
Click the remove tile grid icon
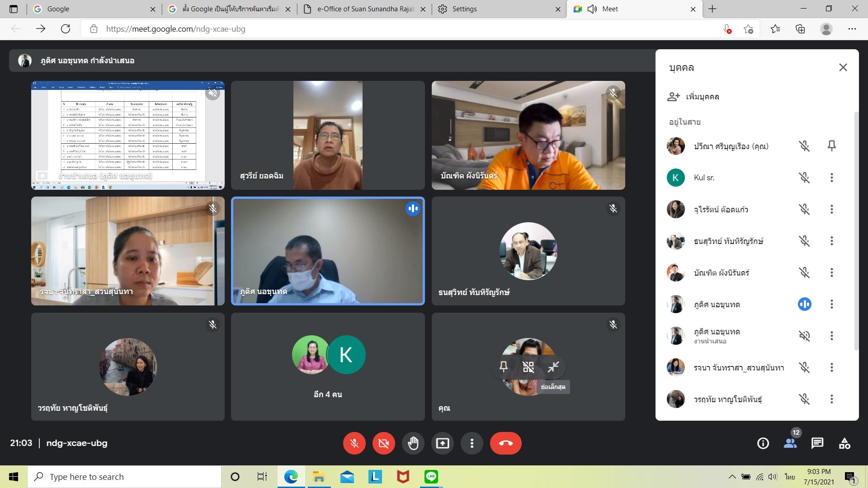tap(528, 366)
